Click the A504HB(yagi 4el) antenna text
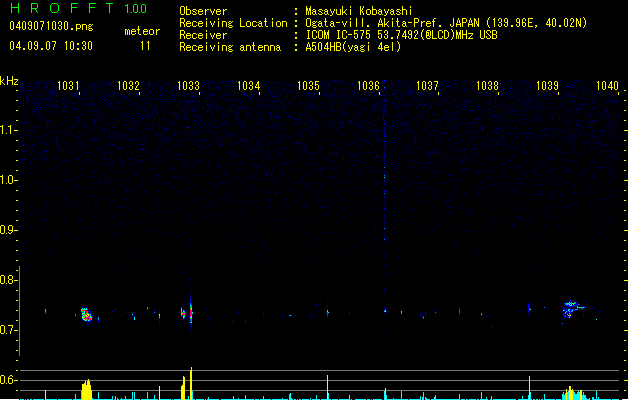 tap(353, 47)
